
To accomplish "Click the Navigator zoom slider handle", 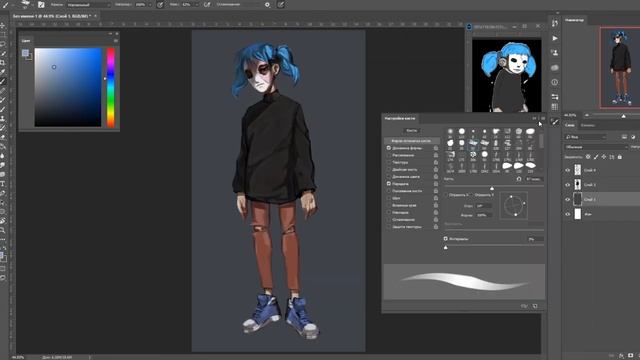I will click(623, 116).
